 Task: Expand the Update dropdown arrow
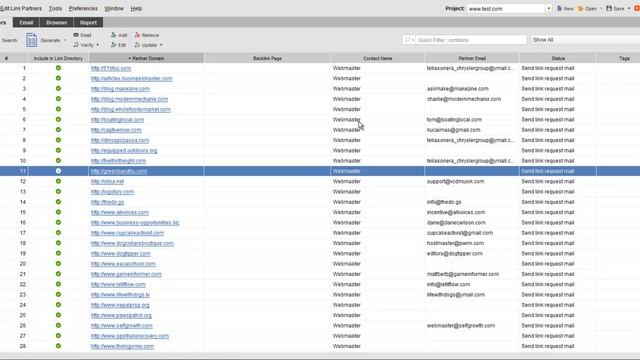tap(161, 45)
